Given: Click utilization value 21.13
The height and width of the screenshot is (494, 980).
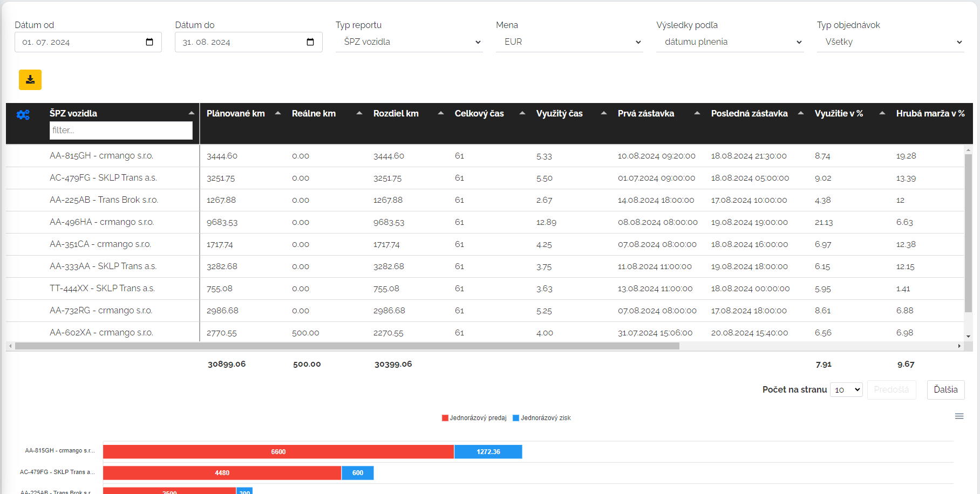Looking at the screenshot, I should click(824, 222).
